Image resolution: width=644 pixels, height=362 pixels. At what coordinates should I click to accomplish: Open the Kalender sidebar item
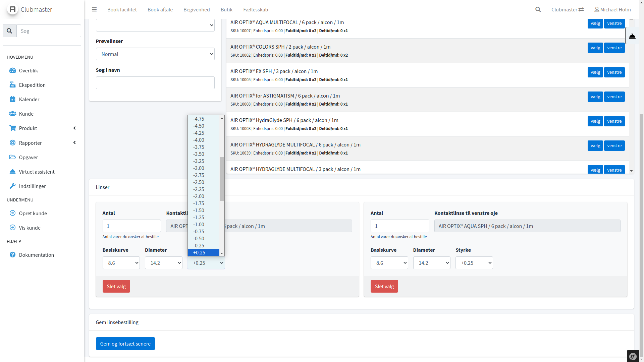(x=29, y=99)
